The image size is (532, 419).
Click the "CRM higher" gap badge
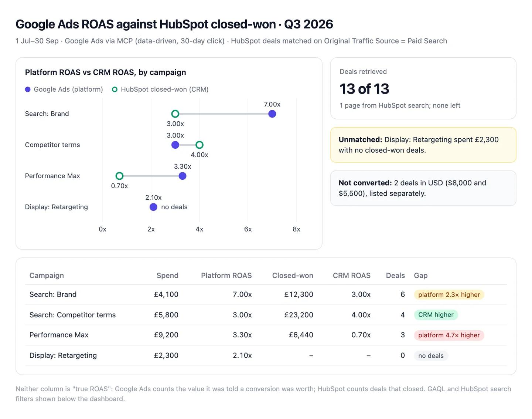[436, 315]
